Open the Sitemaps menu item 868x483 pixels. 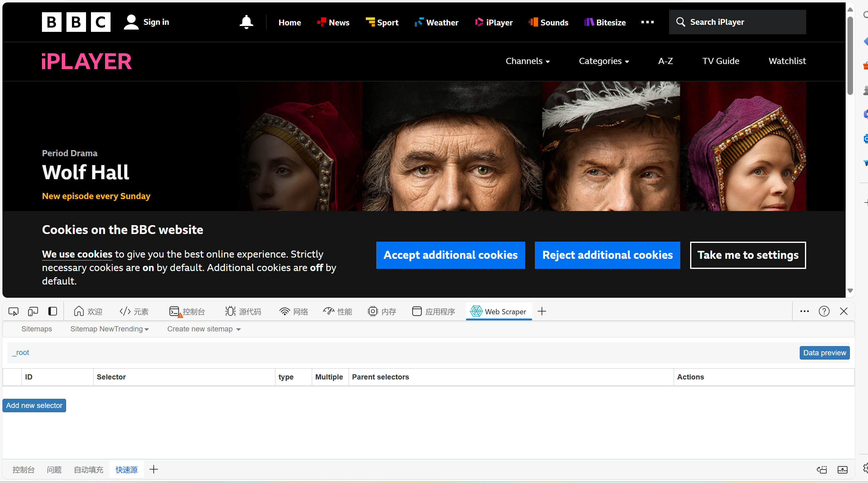pos(36,329)
